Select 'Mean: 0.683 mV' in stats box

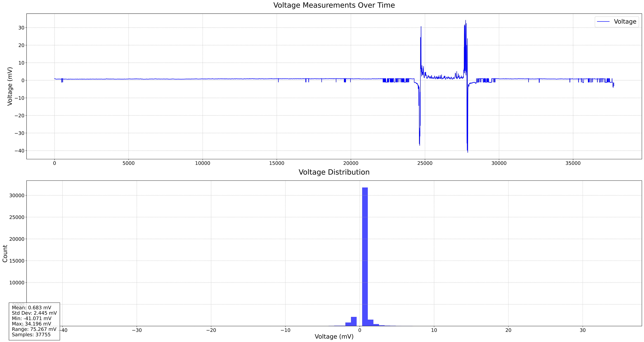pyautogui.click(x=32, y=308)
